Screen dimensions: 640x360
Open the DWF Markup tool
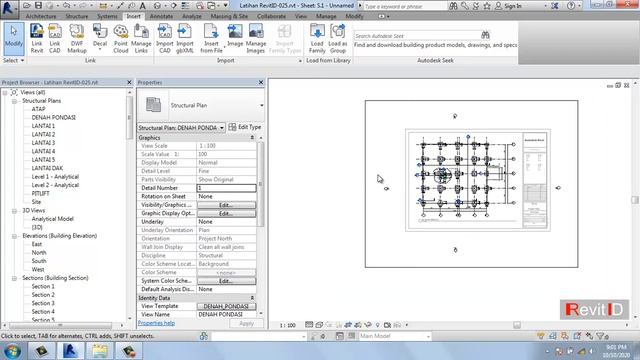(77, 39)
